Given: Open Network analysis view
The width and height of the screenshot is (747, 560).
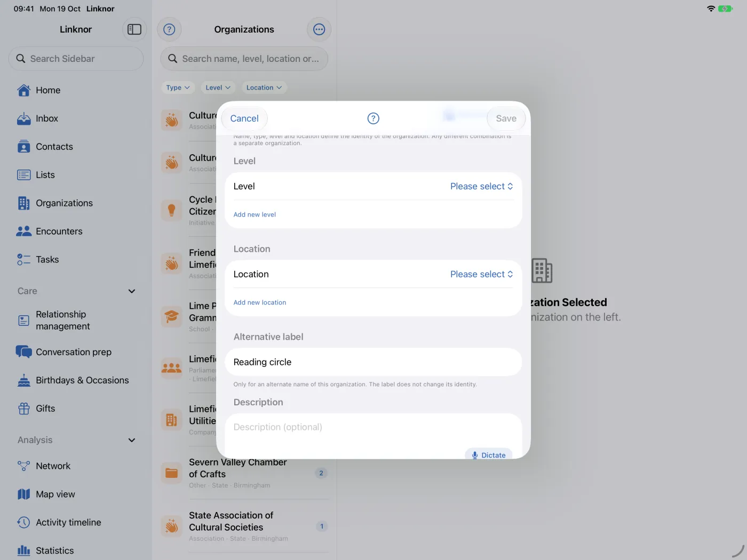Looking at the screenshot, I should [x=76, y=466].
